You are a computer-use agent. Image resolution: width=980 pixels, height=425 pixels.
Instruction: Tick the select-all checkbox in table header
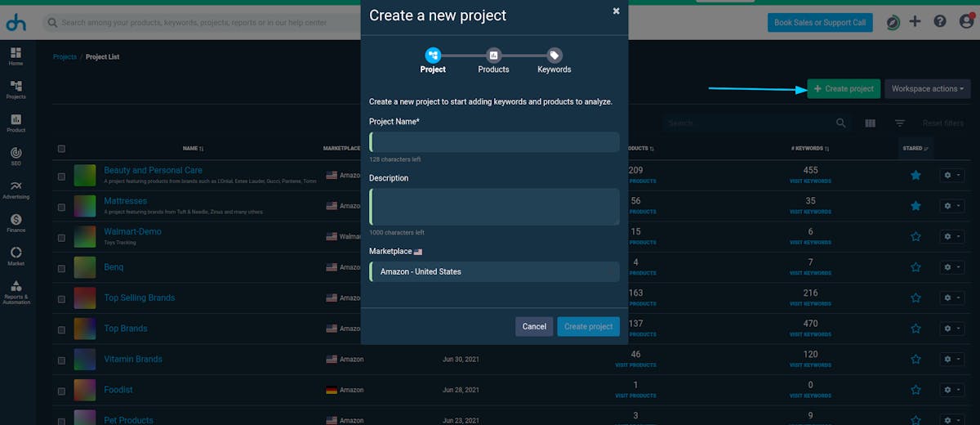coord(61,149)
